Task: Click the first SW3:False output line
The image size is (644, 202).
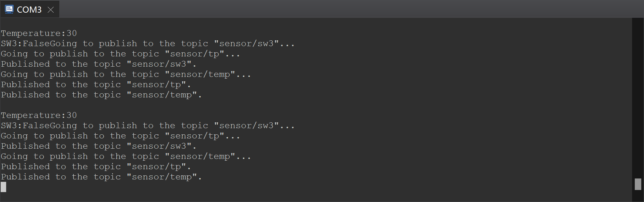Action: click(x=148, y=43)
